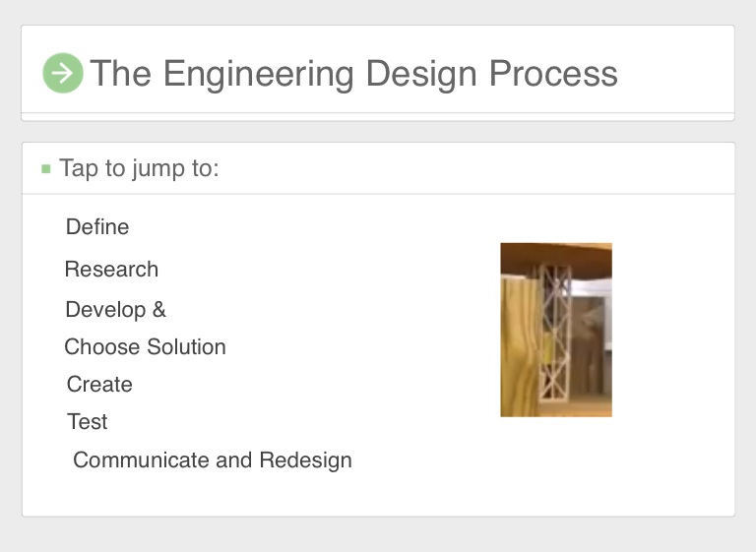
Task: Click the word "Redesign" in the list
Action: (x=305, y=460)
